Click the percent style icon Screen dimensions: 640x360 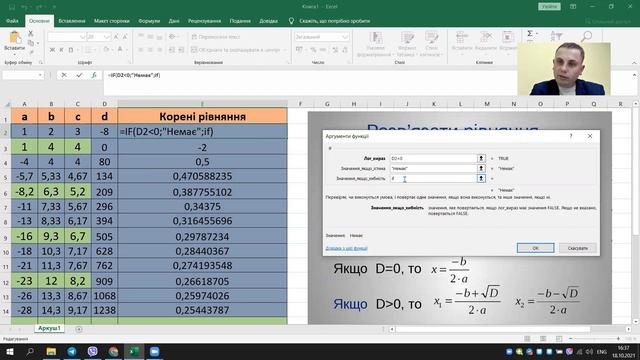point(313,50)
